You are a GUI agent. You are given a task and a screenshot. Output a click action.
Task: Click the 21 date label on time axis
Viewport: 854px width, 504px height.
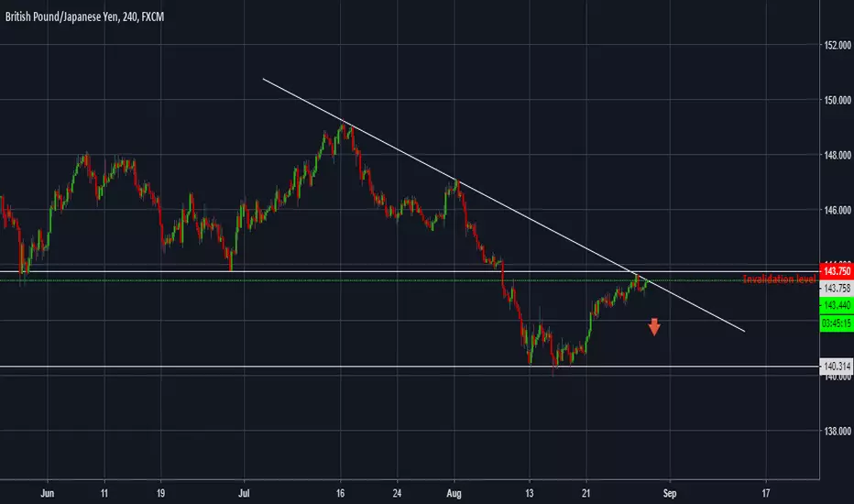point(586,494)
